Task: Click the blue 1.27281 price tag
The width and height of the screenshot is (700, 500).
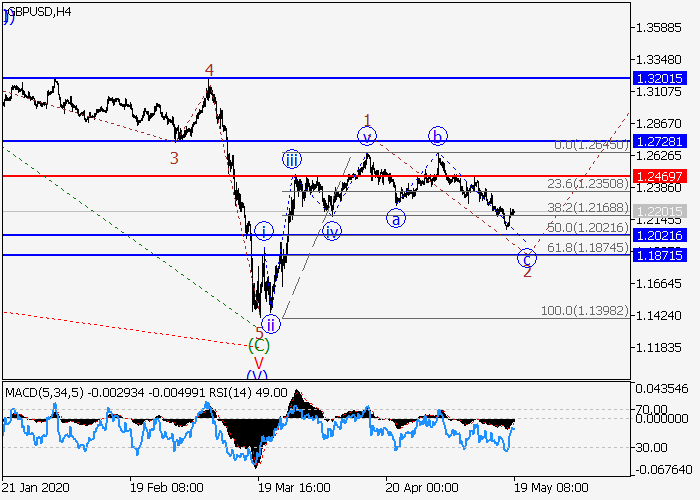Action: pyautogui.click(x=658, y=141)
